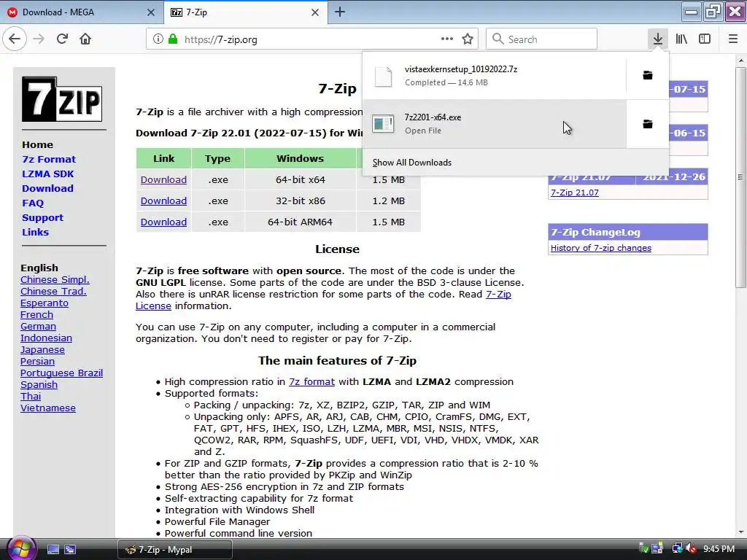
Task: Switch language to Persian
Action: click(38, 361)
